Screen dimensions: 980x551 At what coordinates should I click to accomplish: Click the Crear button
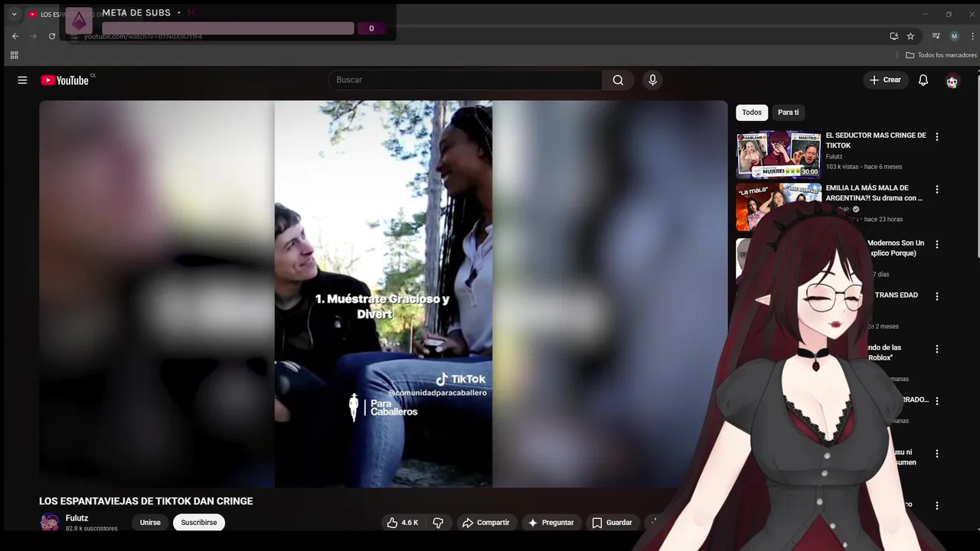click(x=886, y=80)
